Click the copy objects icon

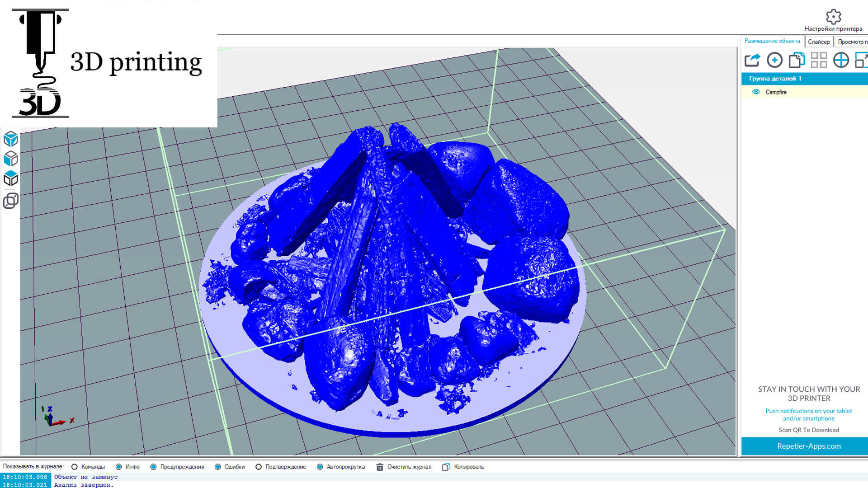[797, 60]
